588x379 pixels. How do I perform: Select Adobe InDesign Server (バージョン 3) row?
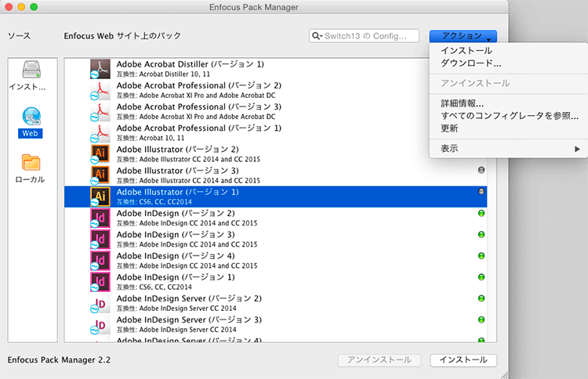click(276, 325)
